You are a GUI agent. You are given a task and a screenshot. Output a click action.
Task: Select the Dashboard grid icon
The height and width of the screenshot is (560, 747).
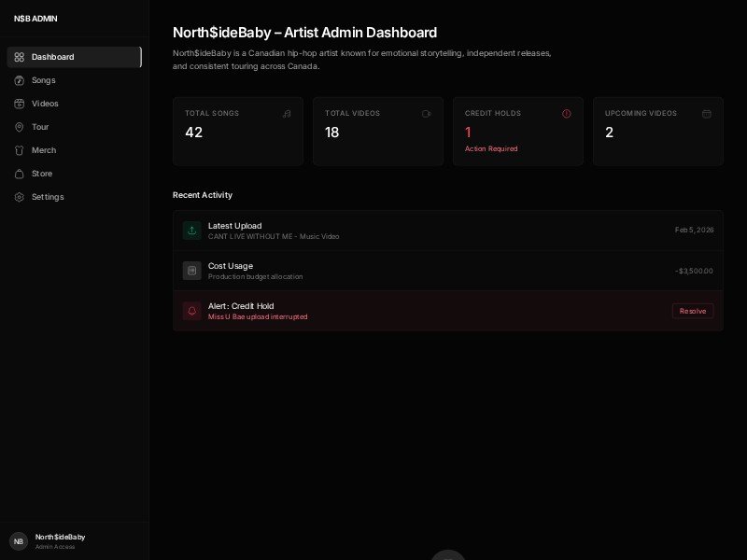pos(20,57)
